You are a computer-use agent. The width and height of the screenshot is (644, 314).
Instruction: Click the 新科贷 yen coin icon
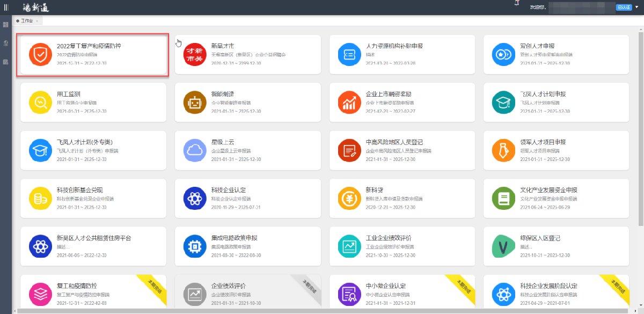point(348,198)
